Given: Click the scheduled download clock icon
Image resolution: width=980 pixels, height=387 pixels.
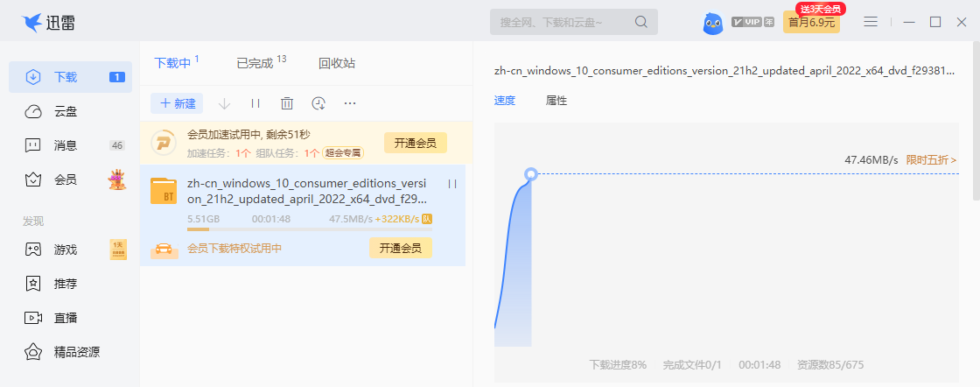Looking at the screenshot, I should pos(318,103).
